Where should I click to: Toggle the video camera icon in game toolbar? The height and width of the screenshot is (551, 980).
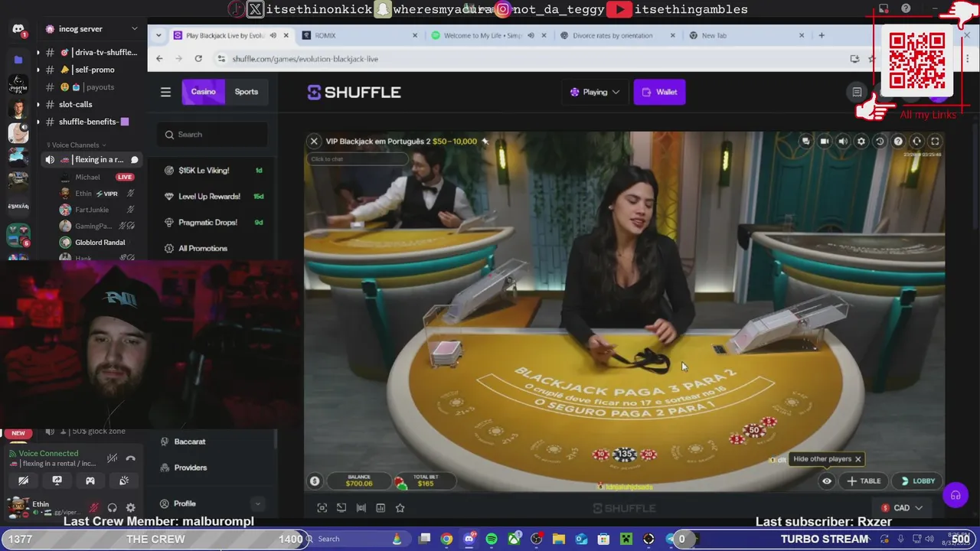click(825, 141)
